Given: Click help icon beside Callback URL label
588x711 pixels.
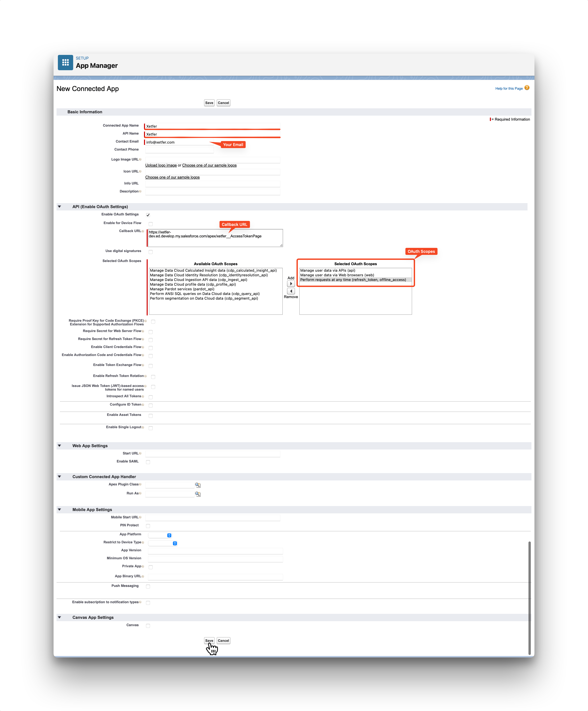Looking at the screenshot, I should point(143,231).
